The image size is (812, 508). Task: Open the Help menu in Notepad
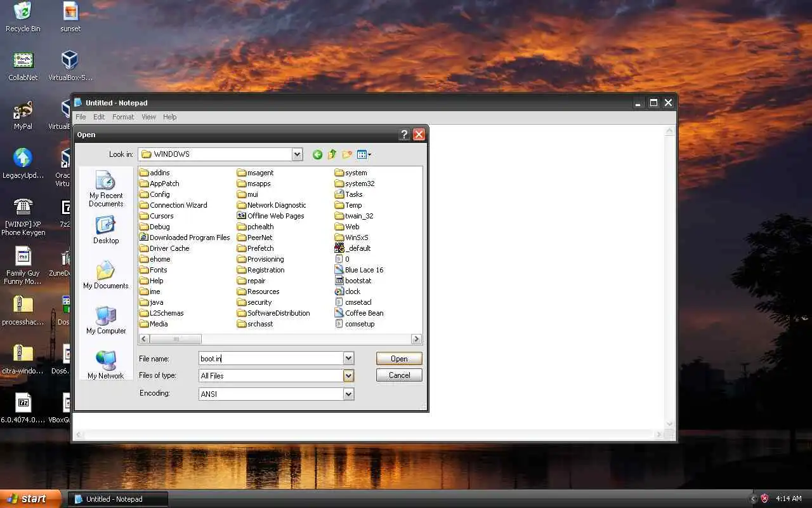[169, 117]
